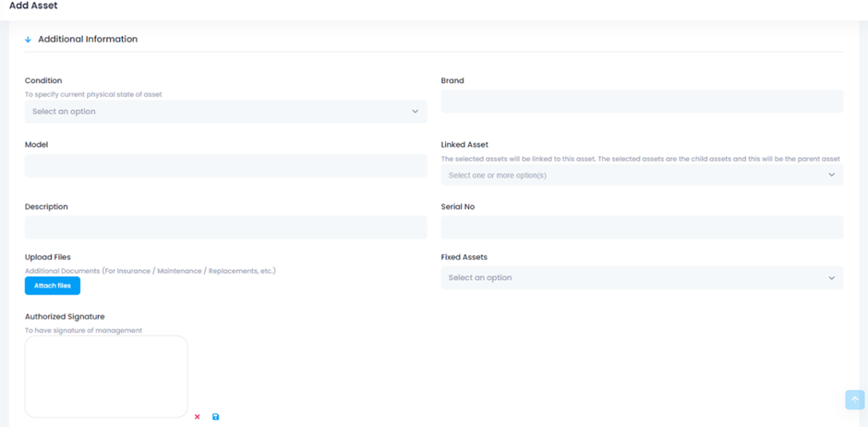Click the Serial No label
The image size is (868, 427).
click(458, 207)
